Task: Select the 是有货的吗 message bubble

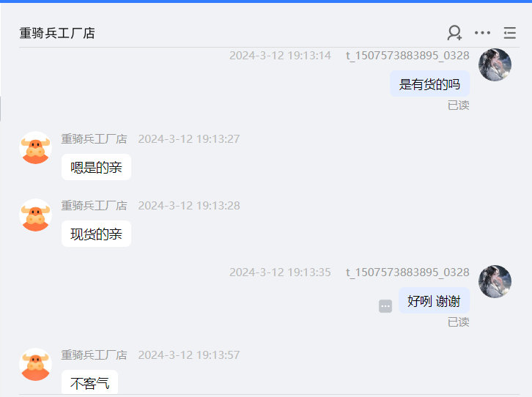Action: coord(430,84)
